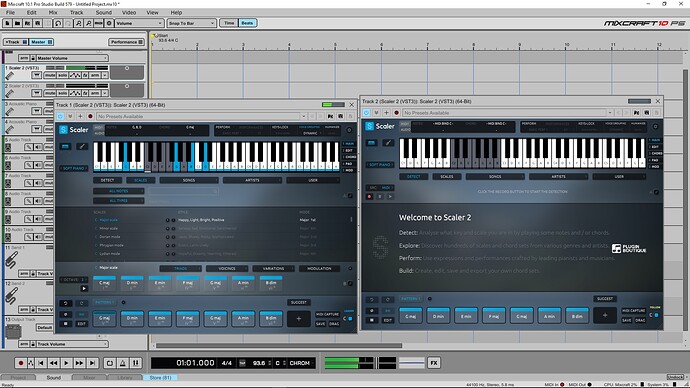Mute track 2 Scaler 2 (VST3)
The height and width of the screenshot is (388, 690).
pos(50,93)
